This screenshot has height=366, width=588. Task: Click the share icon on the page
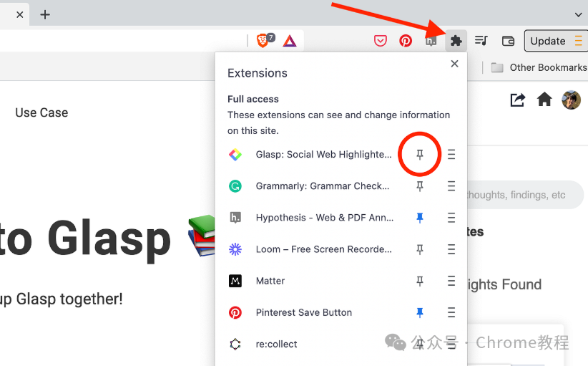(x=517, y=100)
